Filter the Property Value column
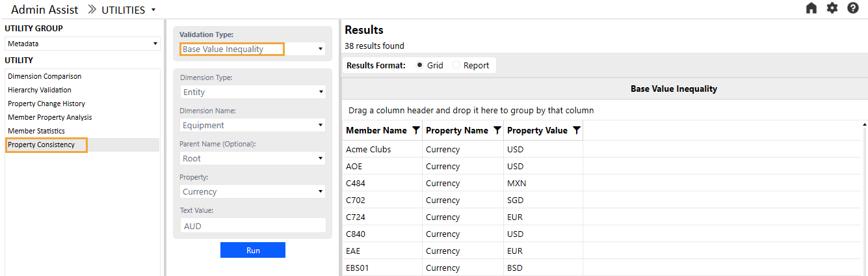Screen dimensions: 868x276 pyautogui.click(x=577, y=131)
